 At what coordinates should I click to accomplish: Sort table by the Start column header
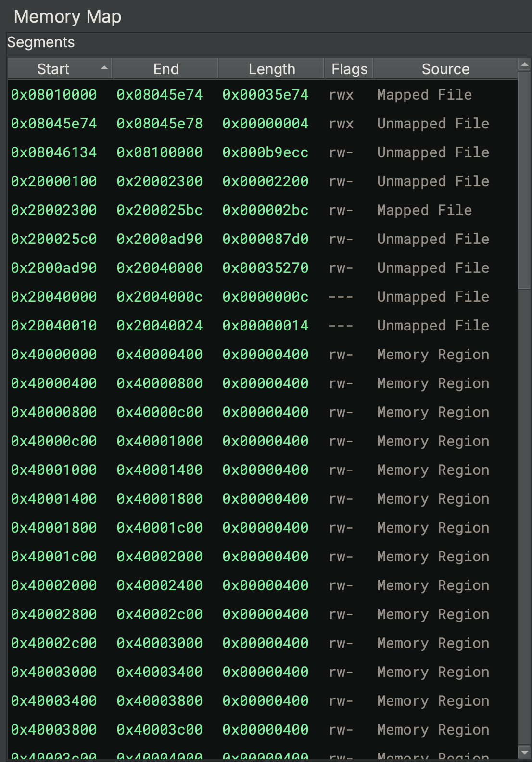(x=60, y=69)
